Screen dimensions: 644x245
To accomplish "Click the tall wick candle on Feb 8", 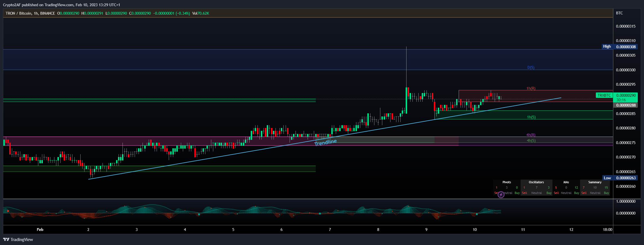I will pyautogui.click(x=406, y=80).
